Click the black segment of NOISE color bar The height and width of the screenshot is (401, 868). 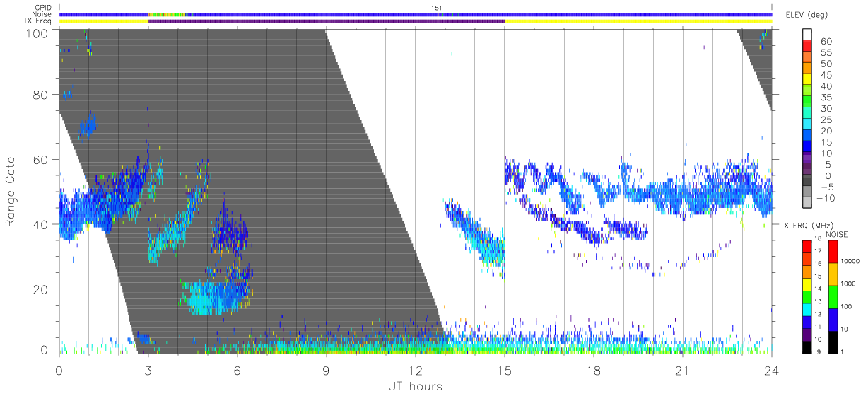(833, 341)
